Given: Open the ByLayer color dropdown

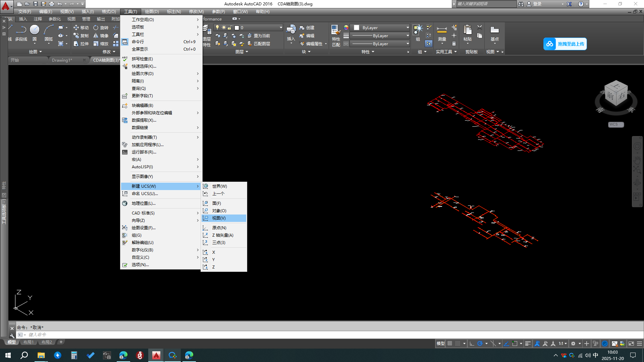Looking at the screenshot, I should [x=408, y=28].
